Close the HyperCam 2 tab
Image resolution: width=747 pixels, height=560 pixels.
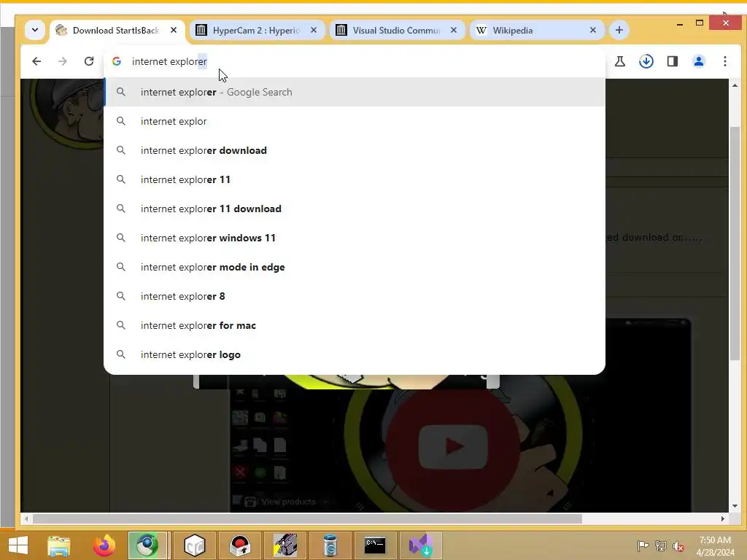point(314,30)
